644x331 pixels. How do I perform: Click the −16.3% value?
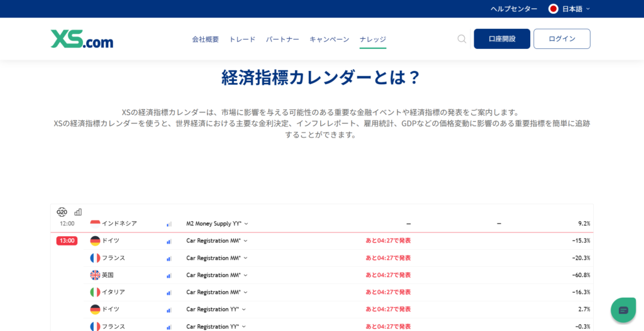point(581,292)
